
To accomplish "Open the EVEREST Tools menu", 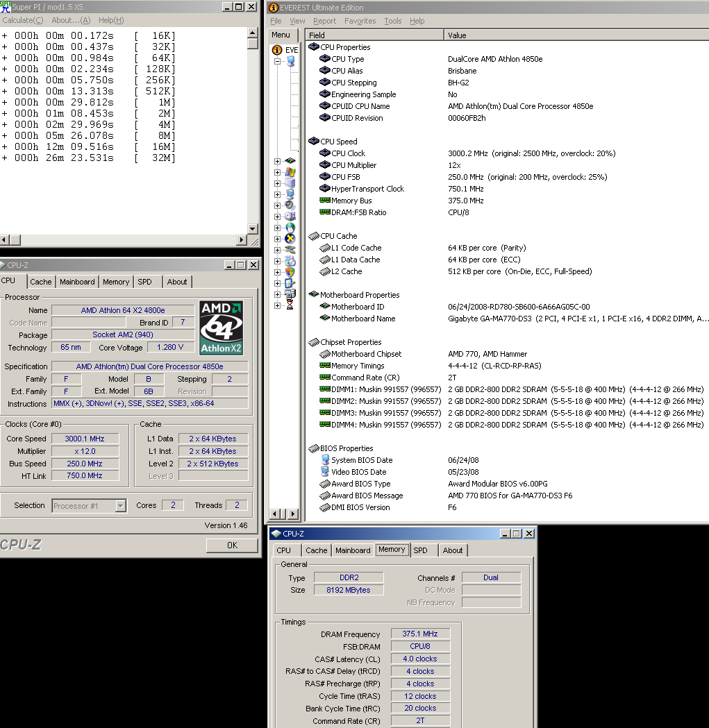I will [392, 21].
